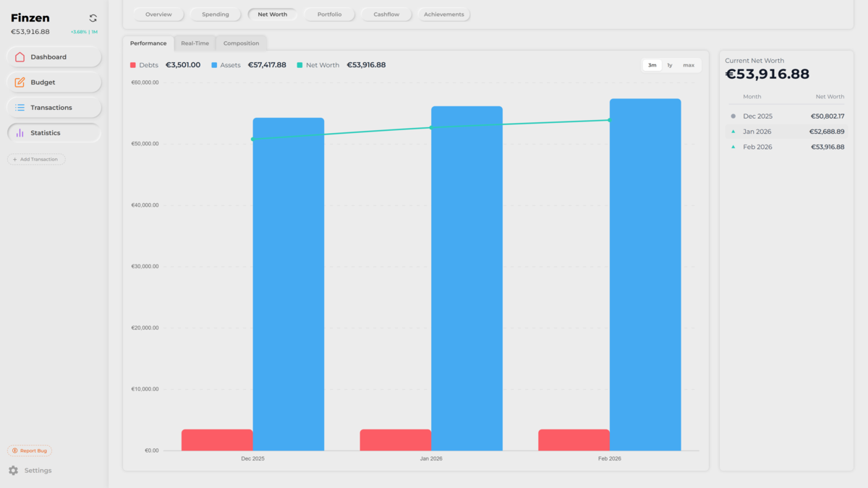Select the 3m time range

tap(652, 65)
